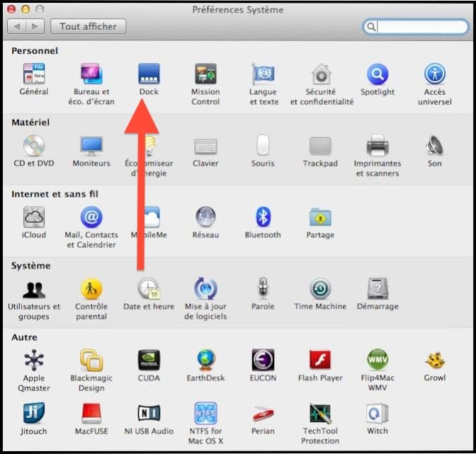Go back with the left arrow button
476x454 pixels.
tap(17, 26)
